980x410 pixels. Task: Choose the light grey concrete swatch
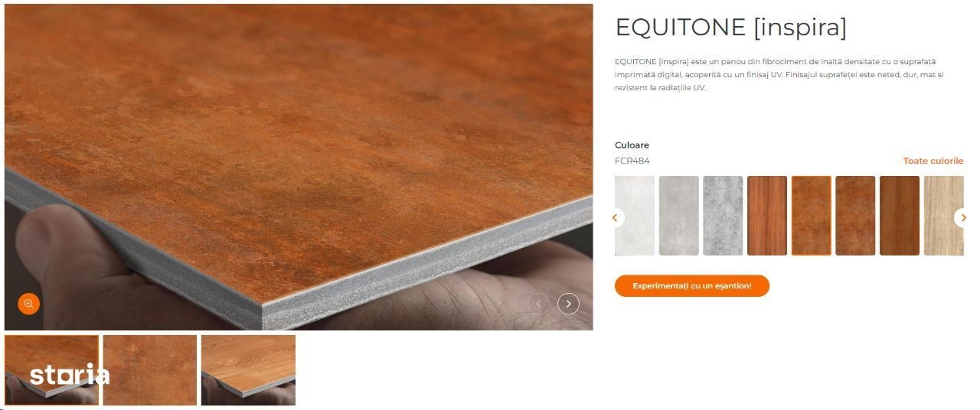[679, 216]
